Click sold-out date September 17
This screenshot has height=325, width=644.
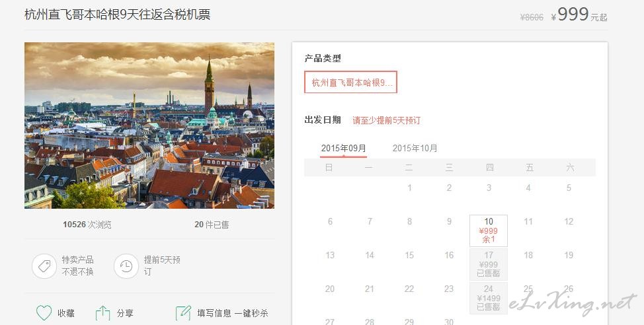tap(489, 264)
